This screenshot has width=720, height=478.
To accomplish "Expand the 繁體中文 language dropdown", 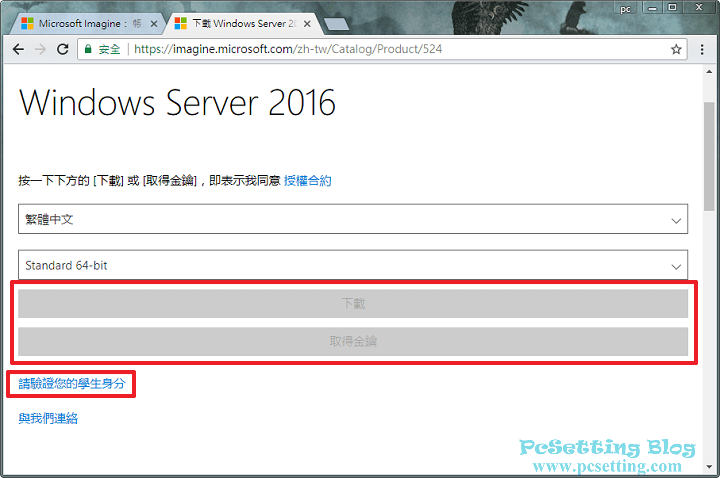I will point(352,219).
